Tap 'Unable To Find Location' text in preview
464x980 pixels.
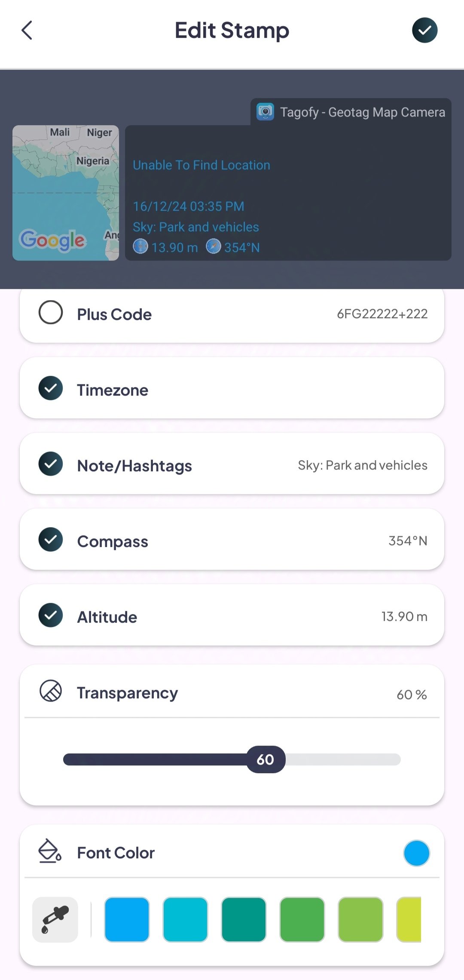click(201, 165)
